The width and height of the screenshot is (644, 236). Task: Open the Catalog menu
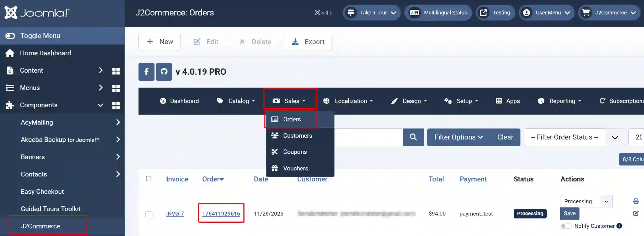[x=236, y=101]
